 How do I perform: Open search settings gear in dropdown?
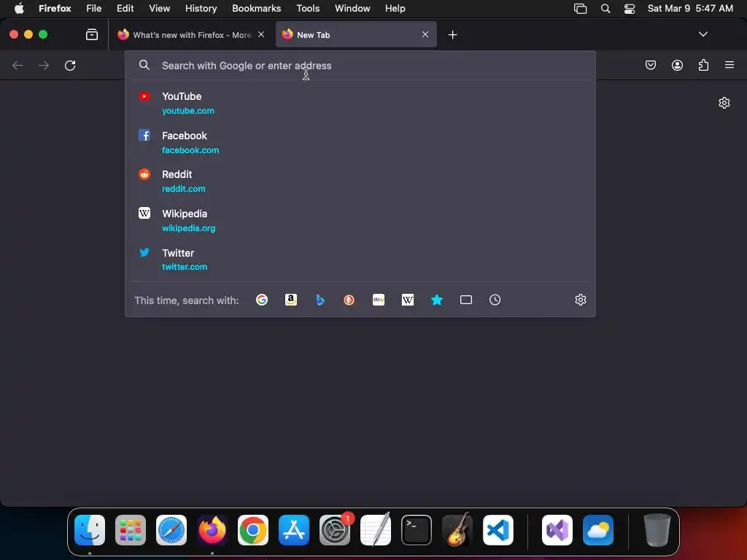click(580, 300)
